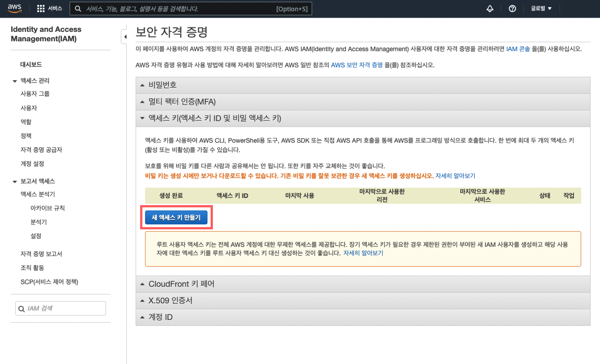
Task: Click the 새 액세스 키 만들기 button
Action: (176, 217)
